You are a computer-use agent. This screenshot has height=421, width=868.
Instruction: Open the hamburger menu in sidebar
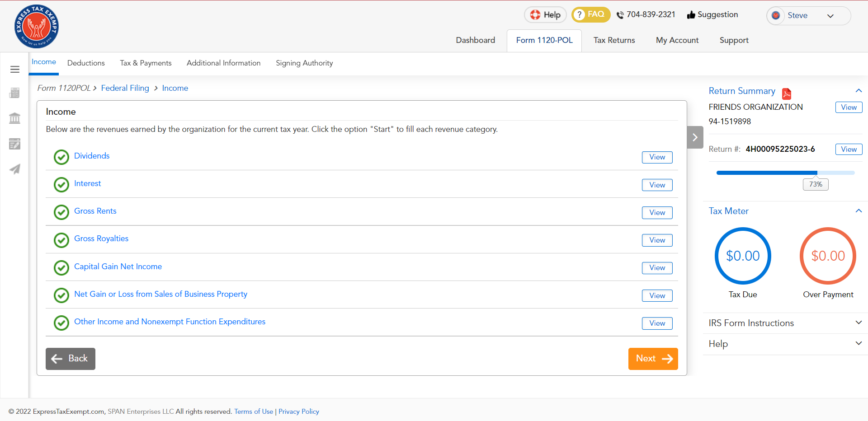(x=14, y=69)
